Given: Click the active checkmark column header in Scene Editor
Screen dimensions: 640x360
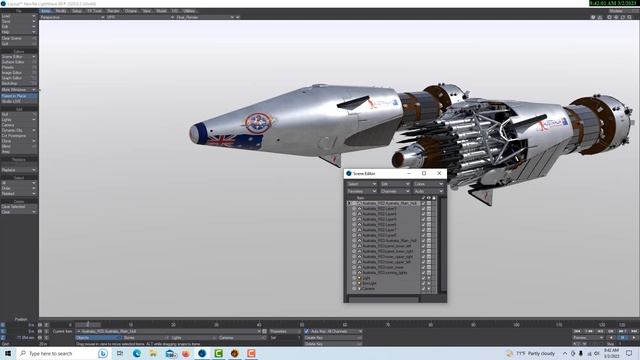Looking at the screenshot, I should (423, 198).
